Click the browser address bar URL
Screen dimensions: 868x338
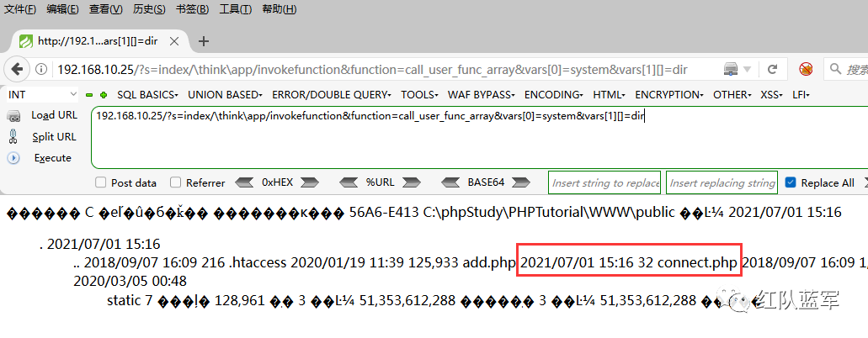[x=373, y=69]
